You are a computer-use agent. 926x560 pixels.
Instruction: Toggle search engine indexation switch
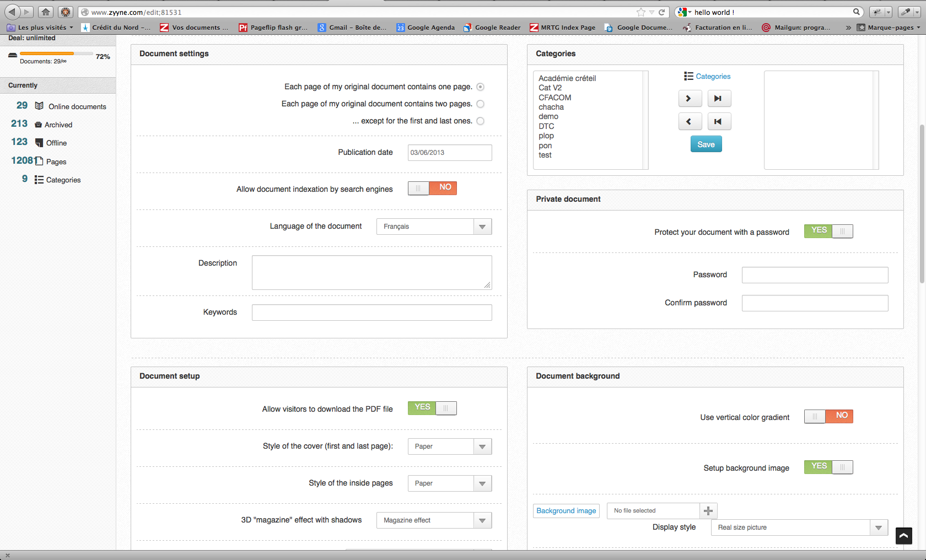[432, 188]
